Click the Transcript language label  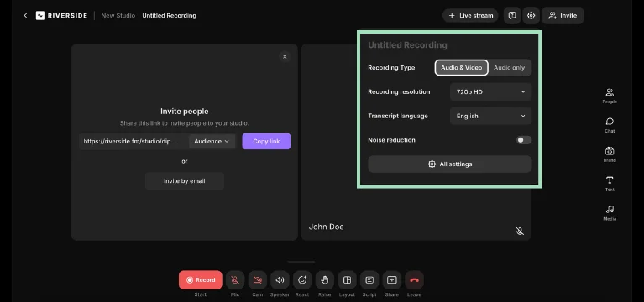(x=398, y=116)
